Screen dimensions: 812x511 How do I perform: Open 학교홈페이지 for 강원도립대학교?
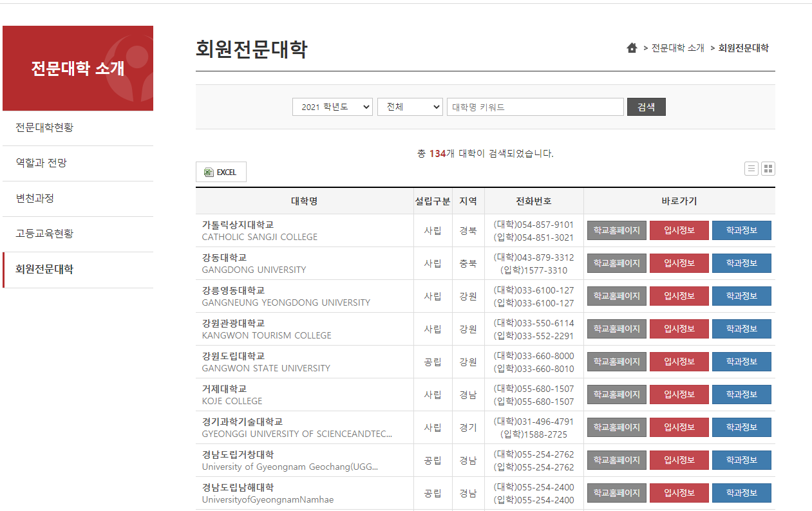pyautogui.click(x=616, y=362)
